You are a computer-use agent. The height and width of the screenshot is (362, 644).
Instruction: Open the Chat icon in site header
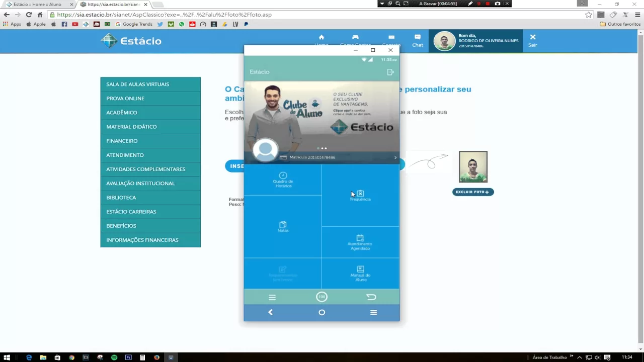click(x=418, y=41)
